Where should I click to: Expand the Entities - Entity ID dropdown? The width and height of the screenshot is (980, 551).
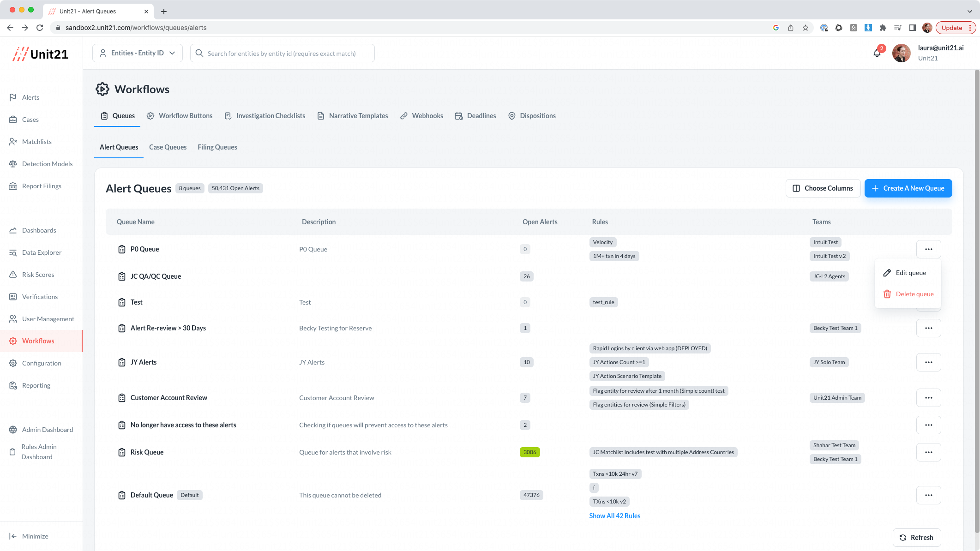(x=138, y=53)
